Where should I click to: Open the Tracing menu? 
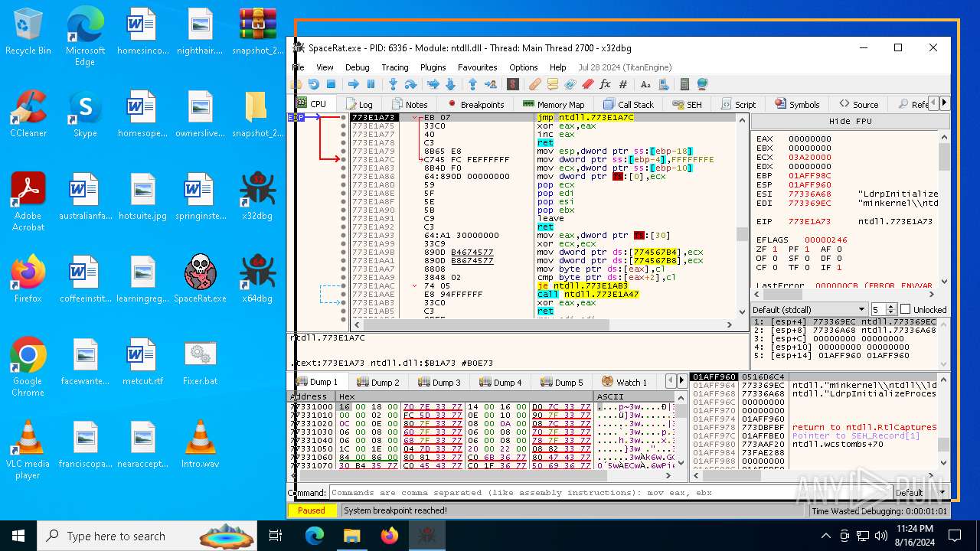click(x=395, y=67)
